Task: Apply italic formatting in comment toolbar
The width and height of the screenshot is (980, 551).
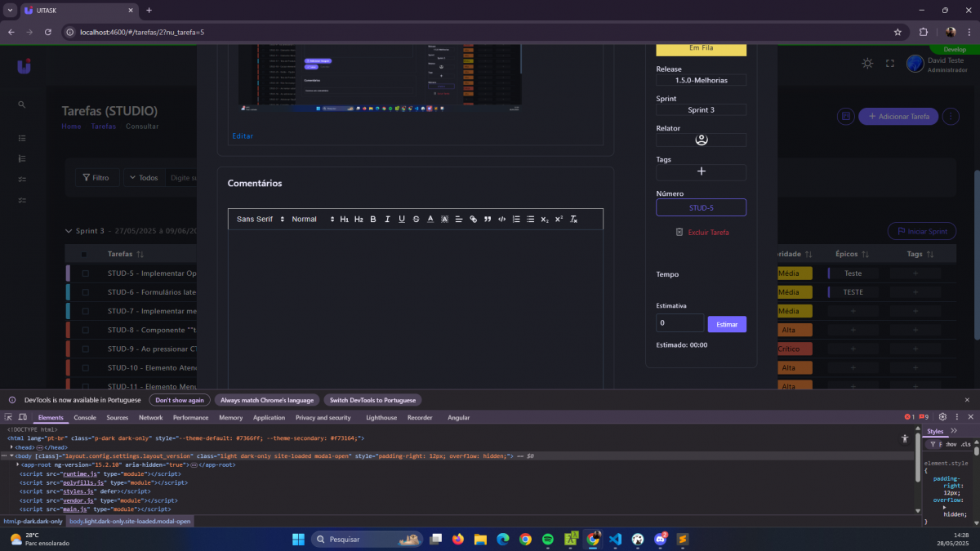Action: coord(387,220)
